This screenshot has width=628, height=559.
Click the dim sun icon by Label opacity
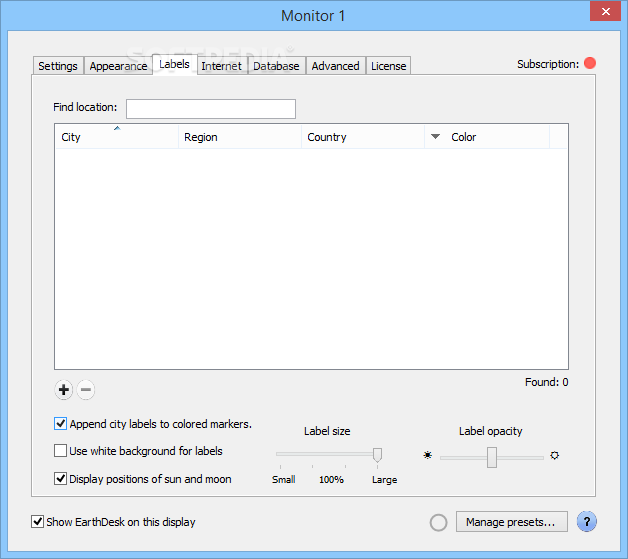[428, 455]
